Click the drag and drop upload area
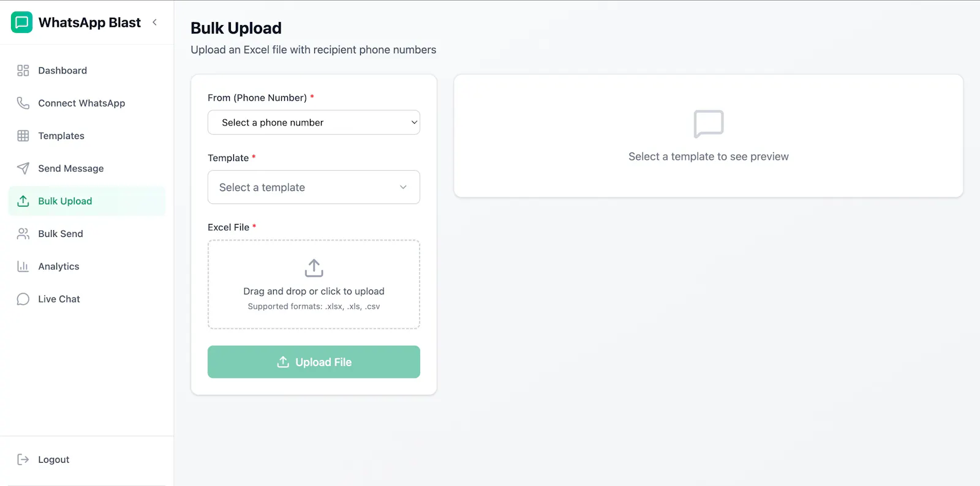Image resolution: width=980 pixels, height=486 pixels. pyautogui.click(x=314, y=285)
